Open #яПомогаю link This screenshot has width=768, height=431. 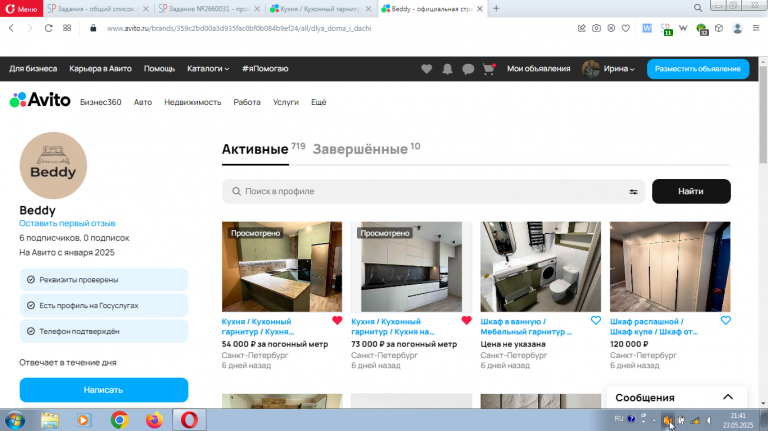click(265, 69)
